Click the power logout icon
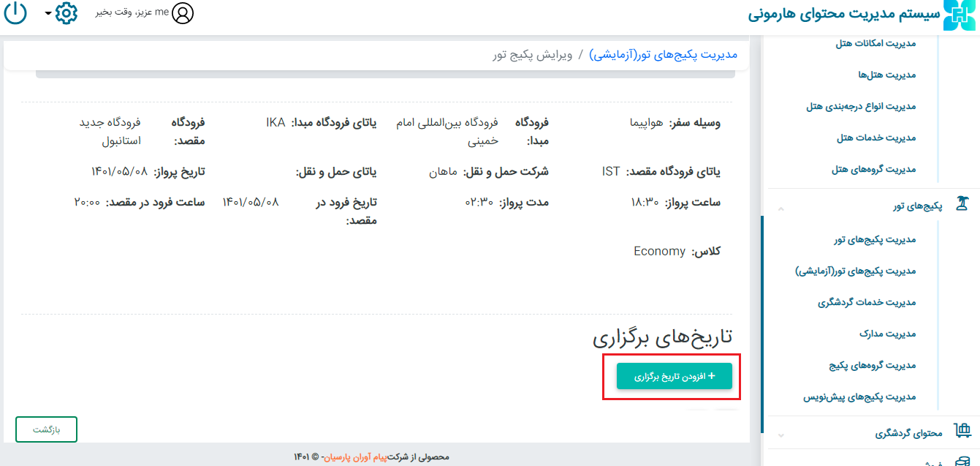Viewport: 980px width, 466px height. click(15, 13)
